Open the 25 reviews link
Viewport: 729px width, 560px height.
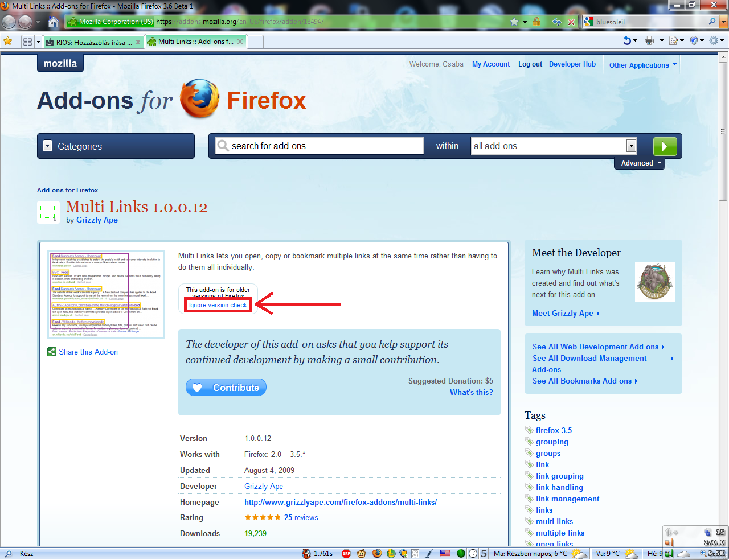301,517
